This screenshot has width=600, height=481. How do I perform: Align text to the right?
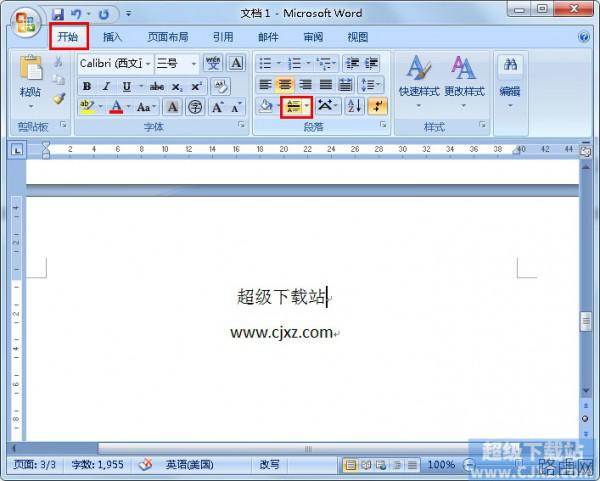[x=305, y=84]
